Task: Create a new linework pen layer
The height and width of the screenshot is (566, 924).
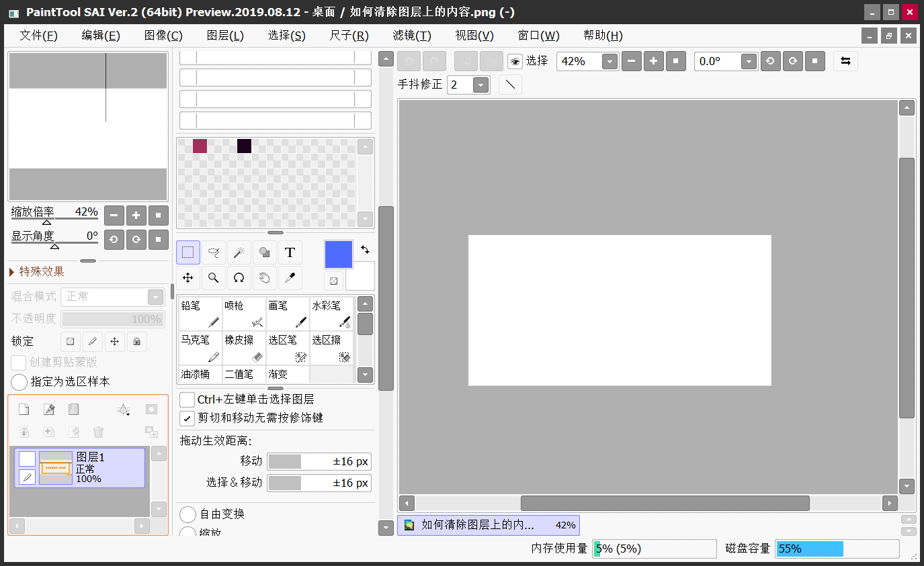Action: pos(48,410)
